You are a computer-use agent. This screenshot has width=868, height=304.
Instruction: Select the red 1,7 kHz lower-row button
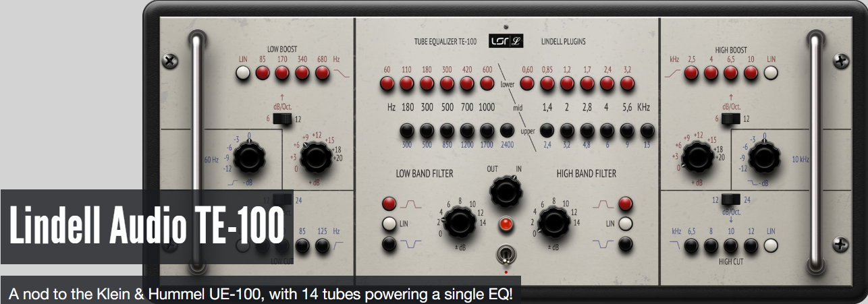coord(588,84)
